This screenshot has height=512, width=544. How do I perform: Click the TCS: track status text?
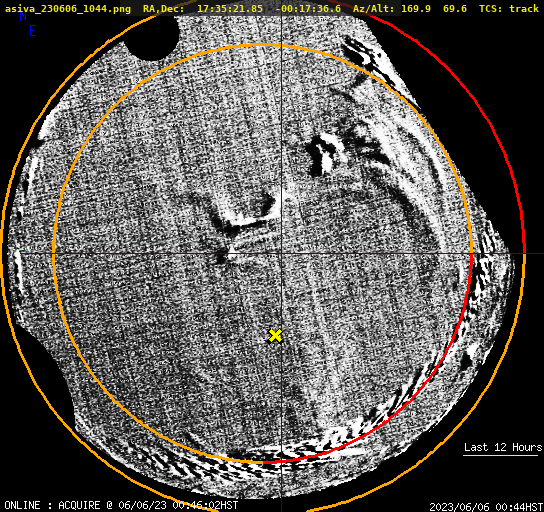[x=509, y=9]
